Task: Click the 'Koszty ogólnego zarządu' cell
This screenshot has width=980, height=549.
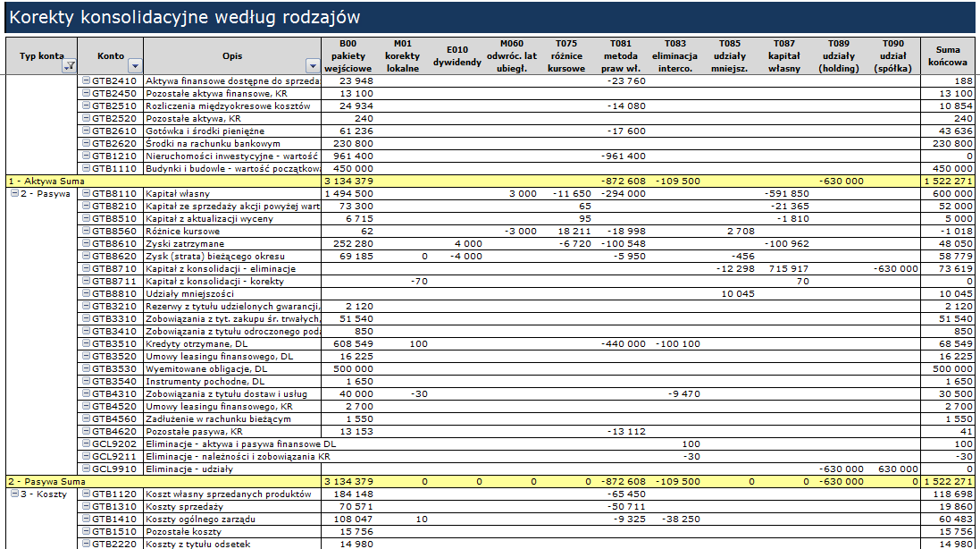Action: point(232,519)
